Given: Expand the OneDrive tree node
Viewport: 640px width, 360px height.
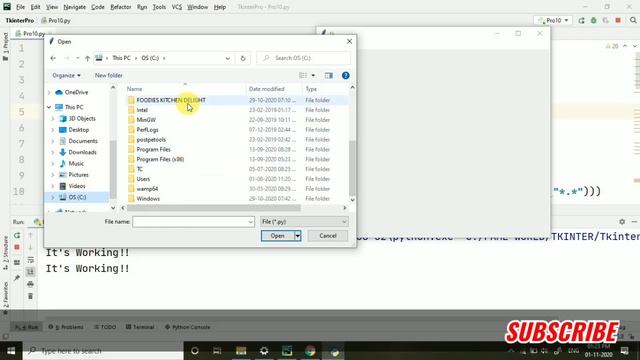Looking at the screenshot, I should click(49, 92).
